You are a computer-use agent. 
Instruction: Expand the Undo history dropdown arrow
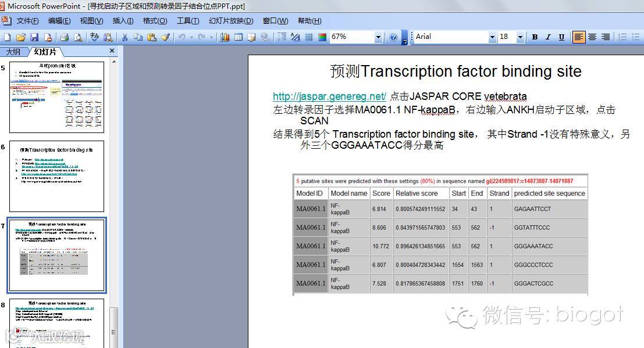coord(191,37)
